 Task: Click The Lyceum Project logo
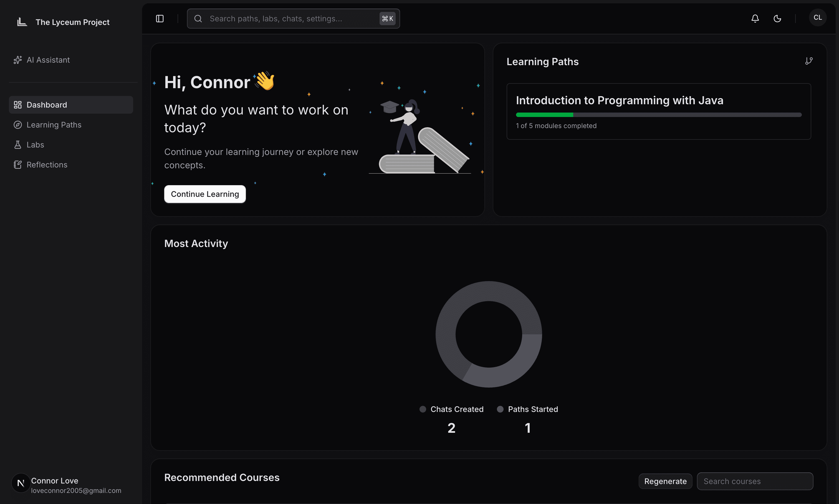[x=22, y=22]
